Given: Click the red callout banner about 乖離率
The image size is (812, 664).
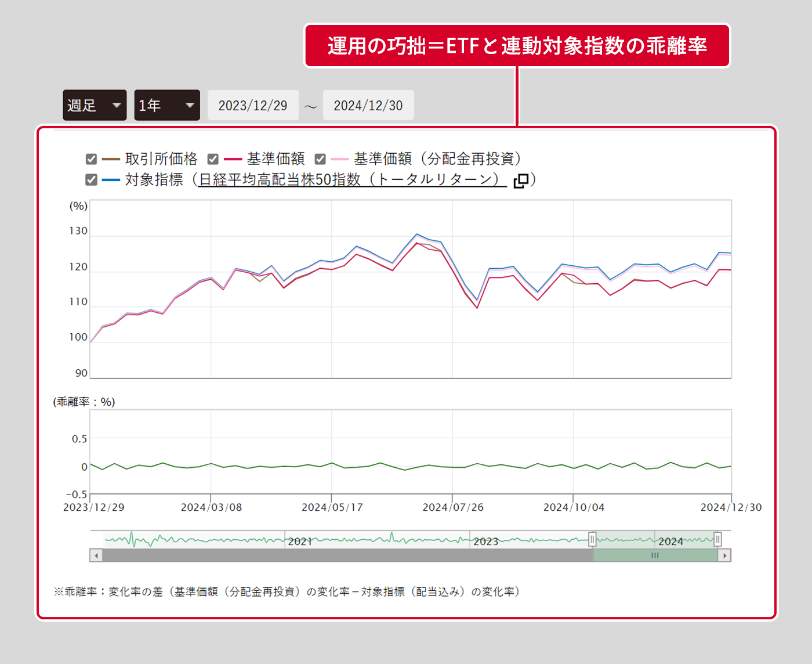Looking at the screenshot, I should (x=517, y=46).
